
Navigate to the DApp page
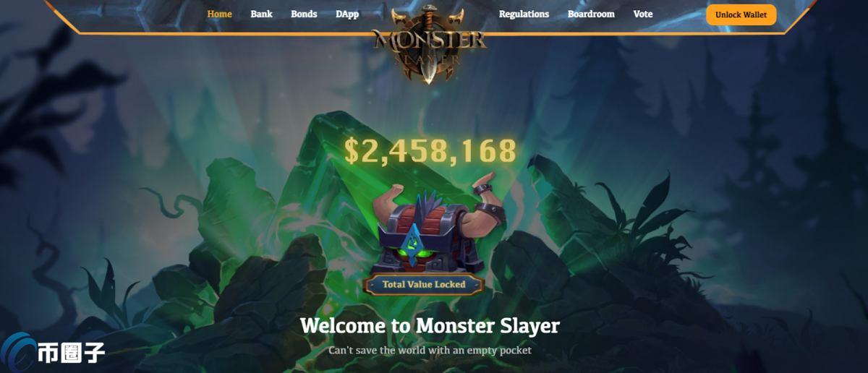[347, 14]
